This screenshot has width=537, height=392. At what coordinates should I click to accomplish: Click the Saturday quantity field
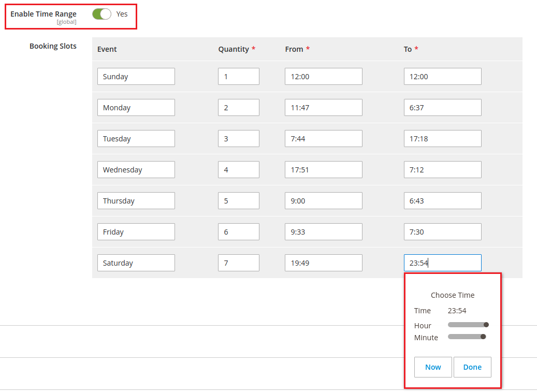(238, 263)
